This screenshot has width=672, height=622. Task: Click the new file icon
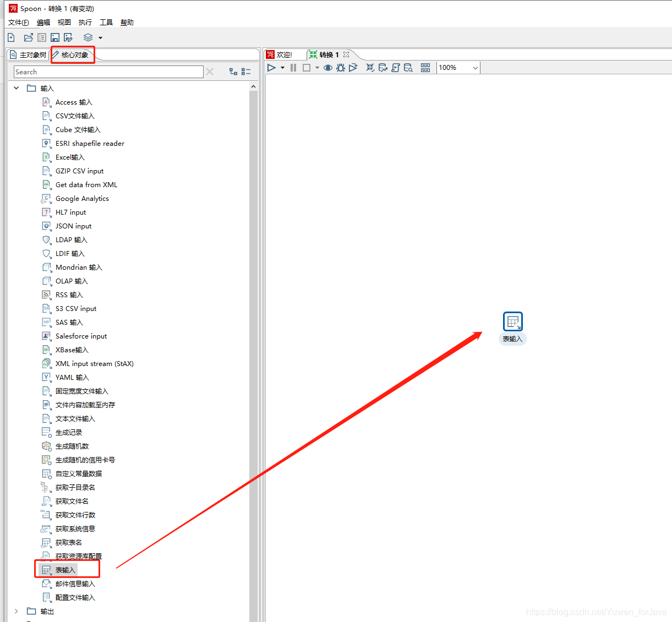11,37
